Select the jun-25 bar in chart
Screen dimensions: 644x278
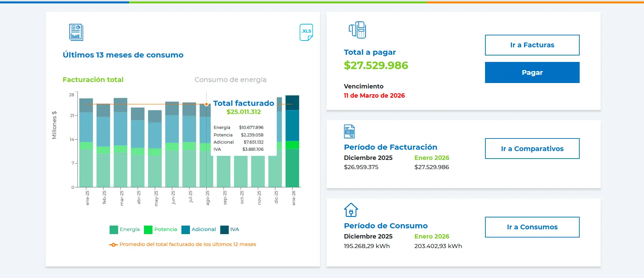pos(172,144)
